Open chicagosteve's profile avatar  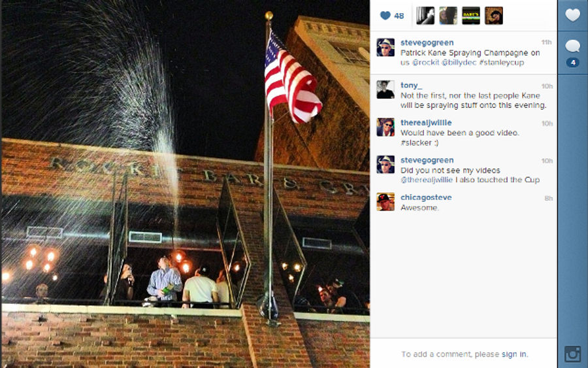385,202
